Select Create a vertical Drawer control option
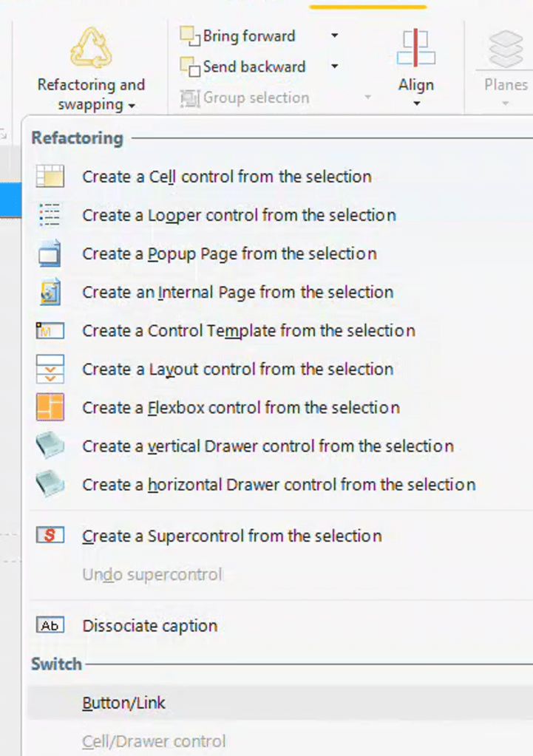Viewport: 533px width, 756px height. (268, 446)
